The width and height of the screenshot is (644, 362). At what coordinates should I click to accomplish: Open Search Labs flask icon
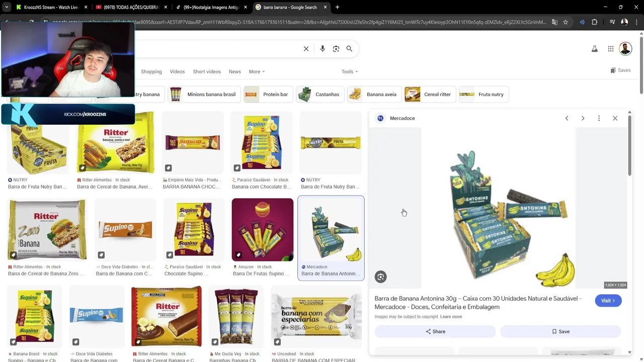595,49
